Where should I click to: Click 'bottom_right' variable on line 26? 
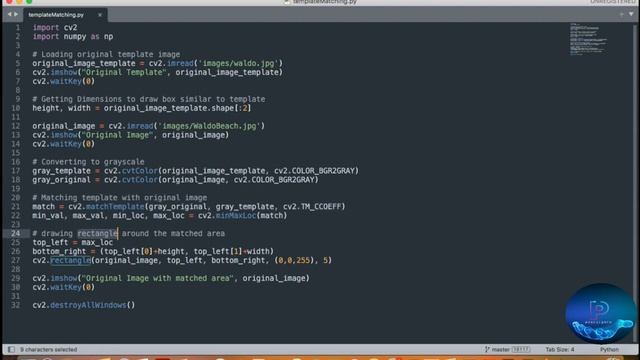[59, 251]
